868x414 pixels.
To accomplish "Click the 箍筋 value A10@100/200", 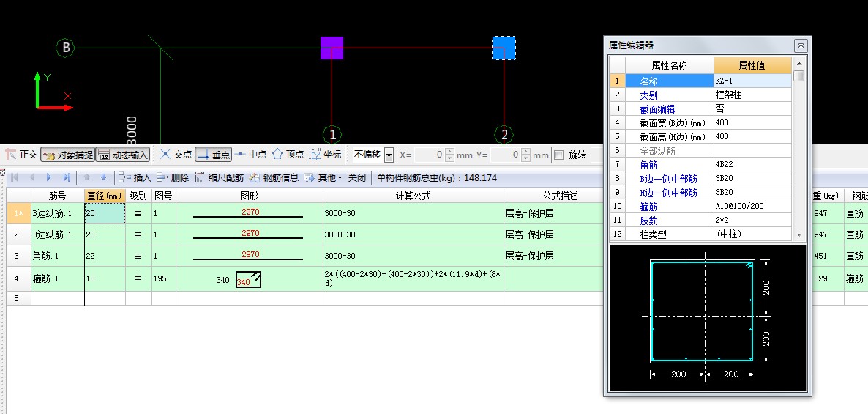I will 752,206.
